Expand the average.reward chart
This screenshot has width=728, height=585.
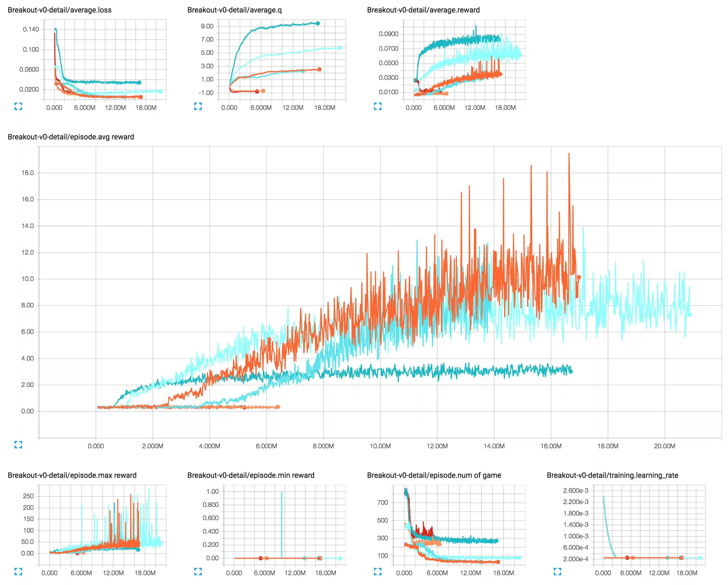[377, 106]
